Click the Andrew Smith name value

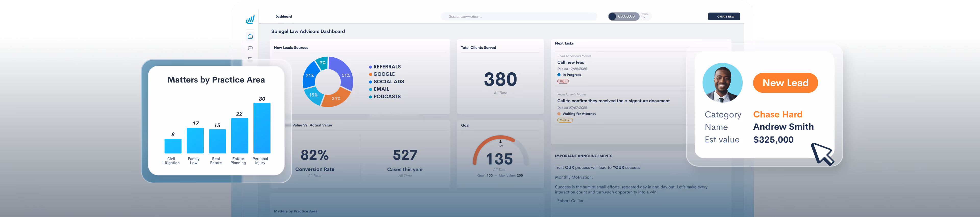pos(783,127)
